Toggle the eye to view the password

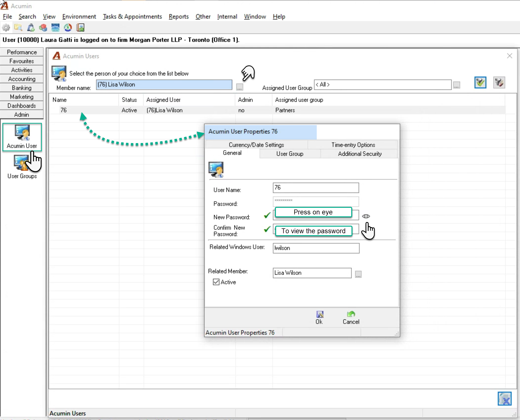coord(366,216)
